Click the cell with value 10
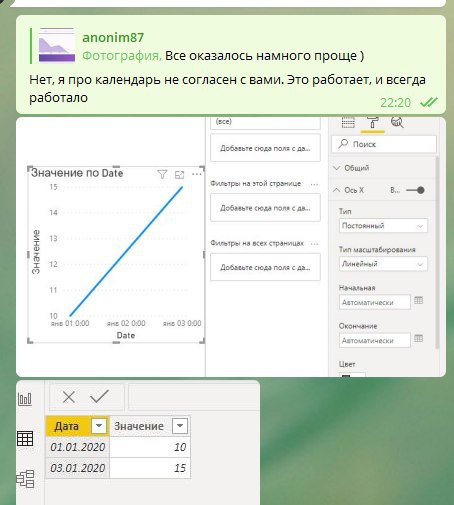The height and width of the screenshot is (505, 454). pos(150,447)
